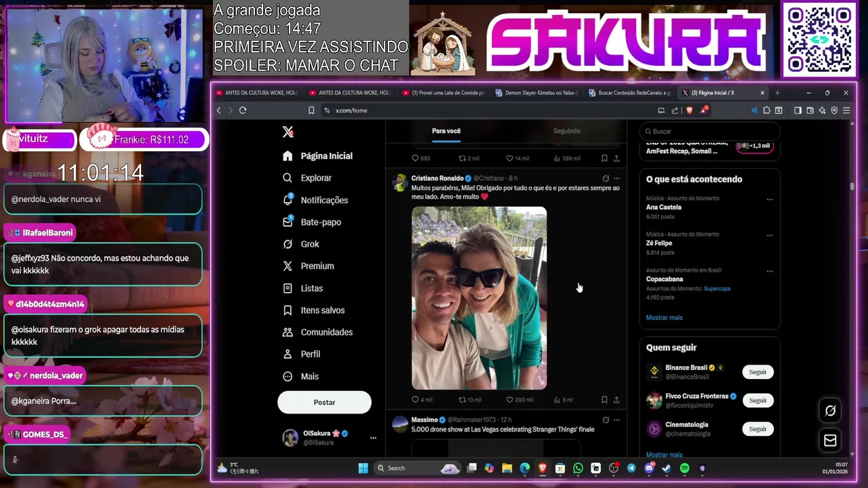Open Notificações in the sidebar
This screenshot has width=868, height=488.
click(x=315, y=200)
